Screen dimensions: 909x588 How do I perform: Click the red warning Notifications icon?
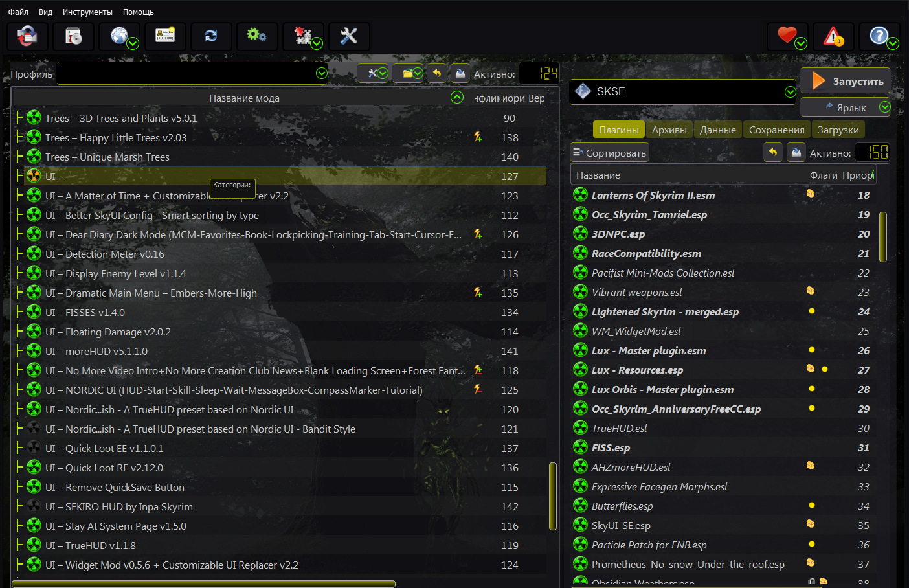(x=833, y=36)
